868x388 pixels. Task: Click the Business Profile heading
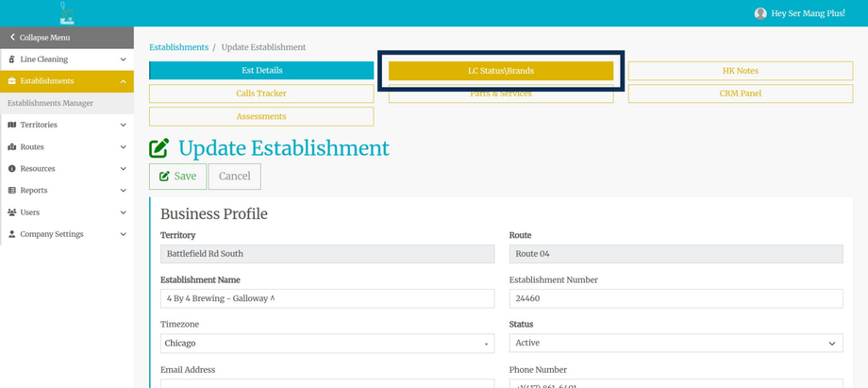[213, 214]
